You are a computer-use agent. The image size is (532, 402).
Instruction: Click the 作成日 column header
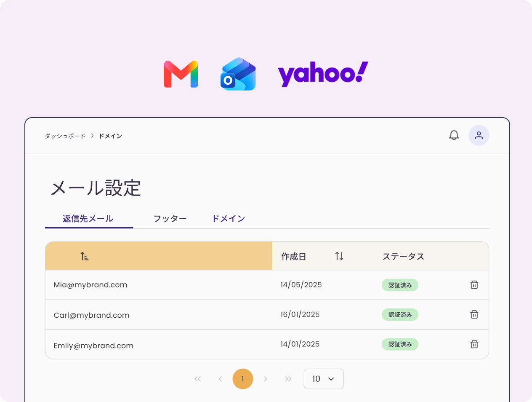click(294, 256)
